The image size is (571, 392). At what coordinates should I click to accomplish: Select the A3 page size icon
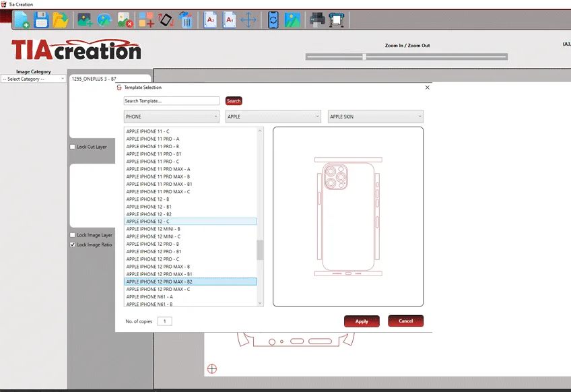(x=210, y=20)
